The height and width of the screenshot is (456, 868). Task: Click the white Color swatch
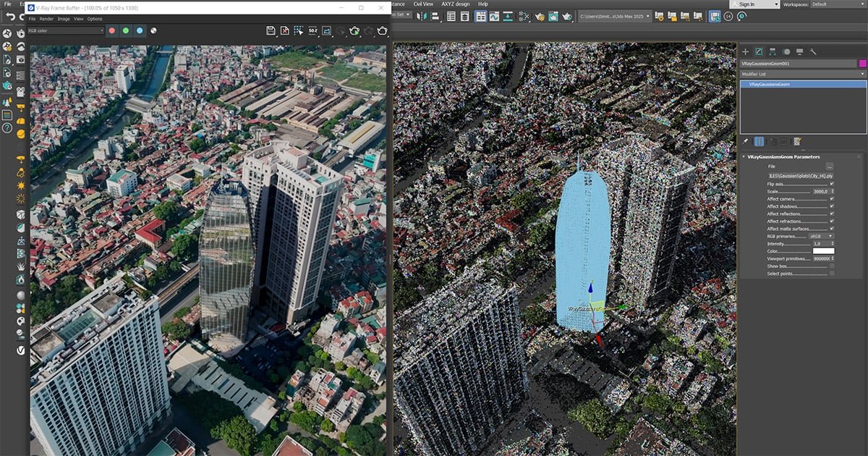823,251
